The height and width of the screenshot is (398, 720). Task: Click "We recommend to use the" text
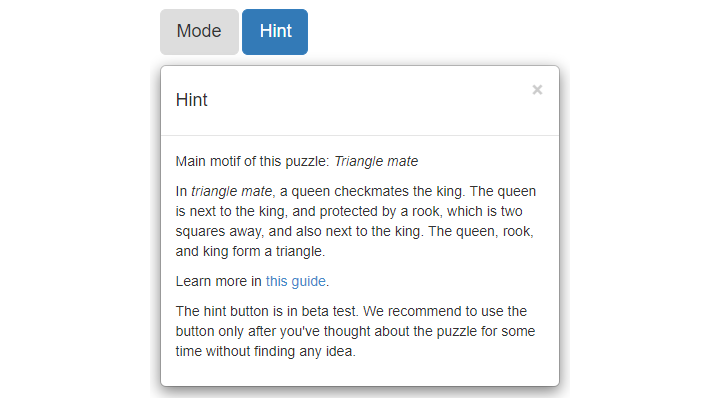(444, 311)
